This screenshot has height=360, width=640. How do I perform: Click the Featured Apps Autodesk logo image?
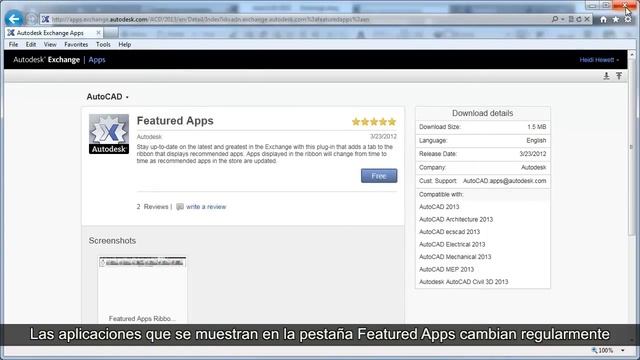pos(109,134)
